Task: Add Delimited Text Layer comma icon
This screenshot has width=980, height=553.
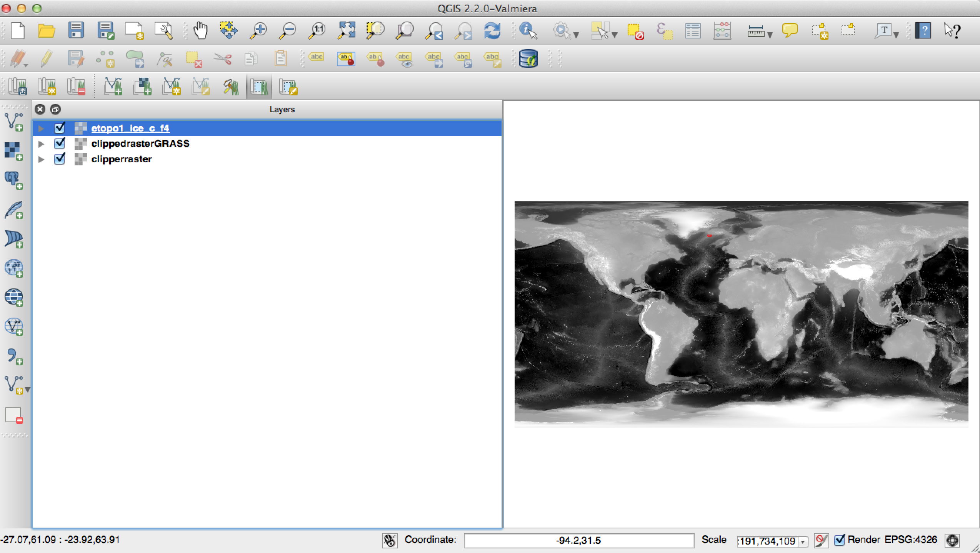Action: 14,356
